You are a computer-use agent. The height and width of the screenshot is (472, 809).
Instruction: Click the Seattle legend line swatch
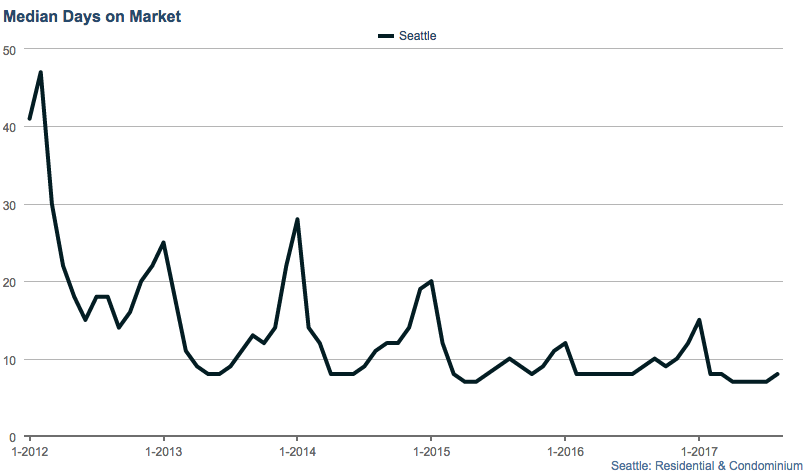[x=386, y=36]
